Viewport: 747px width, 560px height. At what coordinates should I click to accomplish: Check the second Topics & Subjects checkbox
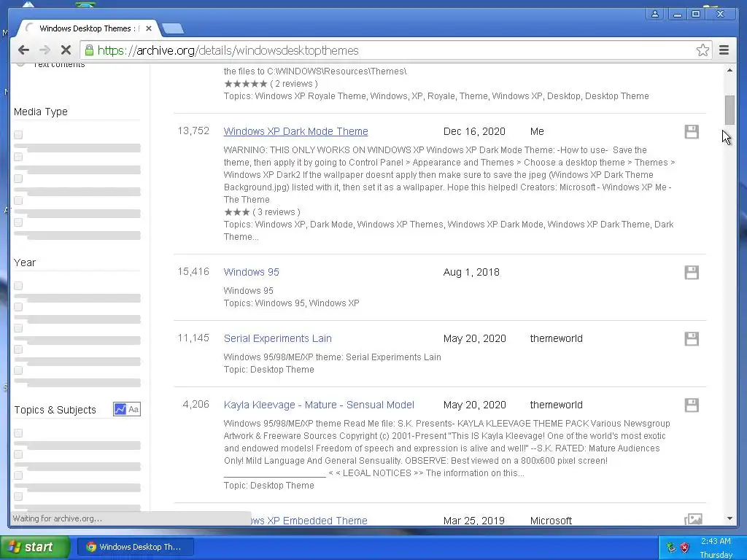point(18,454)
